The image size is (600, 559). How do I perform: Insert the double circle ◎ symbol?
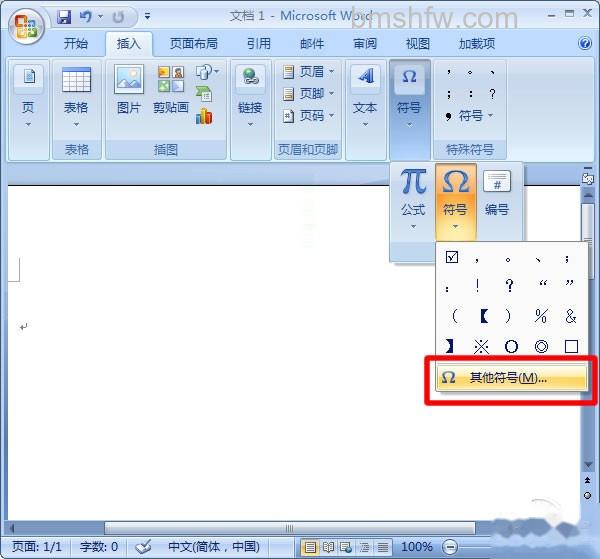tap(541, 347)
